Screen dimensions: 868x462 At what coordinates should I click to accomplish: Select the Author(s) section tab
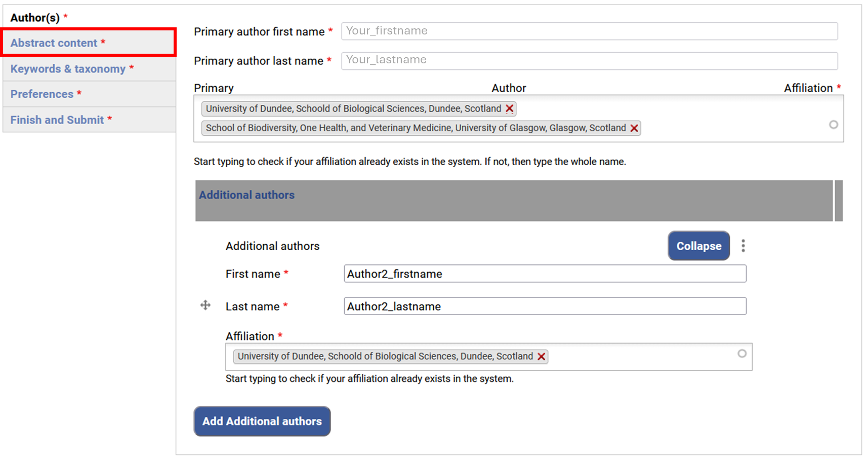click(x=35, y=18)
